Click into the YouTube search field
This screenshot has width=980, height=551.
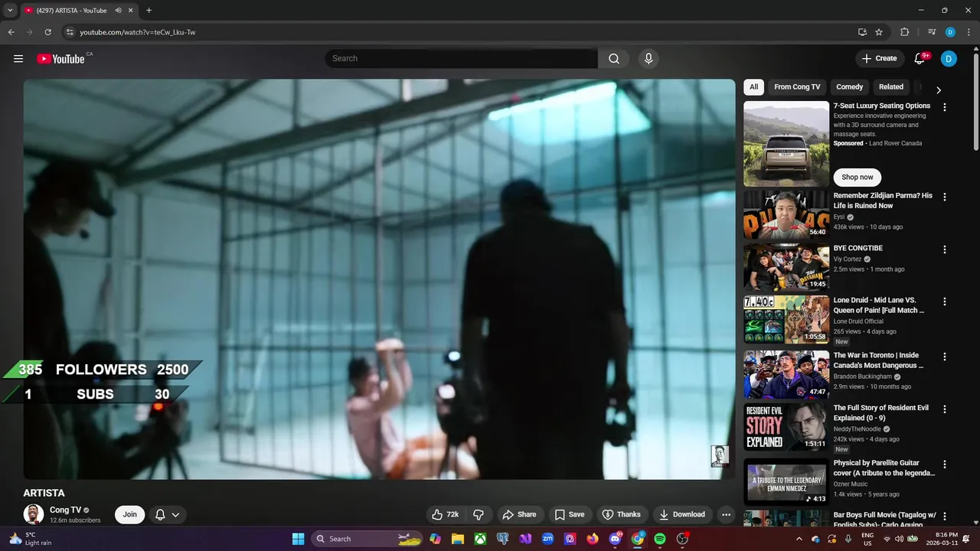(461, 58)
